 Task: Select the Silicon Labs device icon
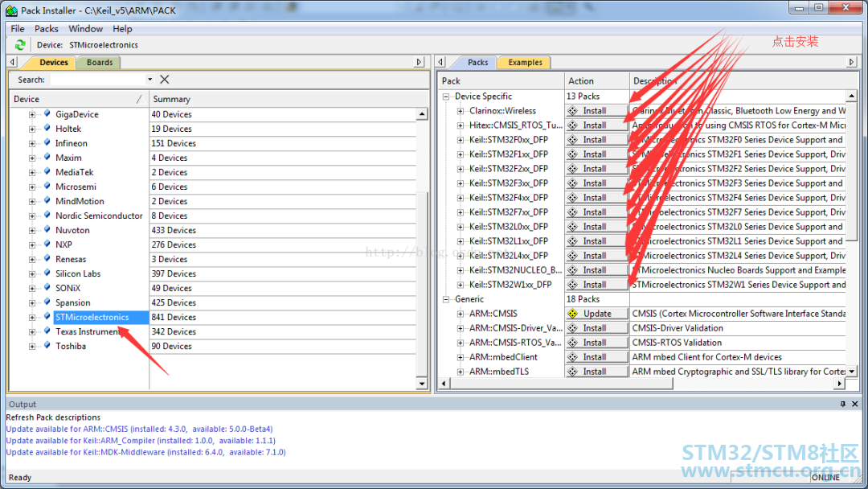pyautogui.click(x=47, y=273)
